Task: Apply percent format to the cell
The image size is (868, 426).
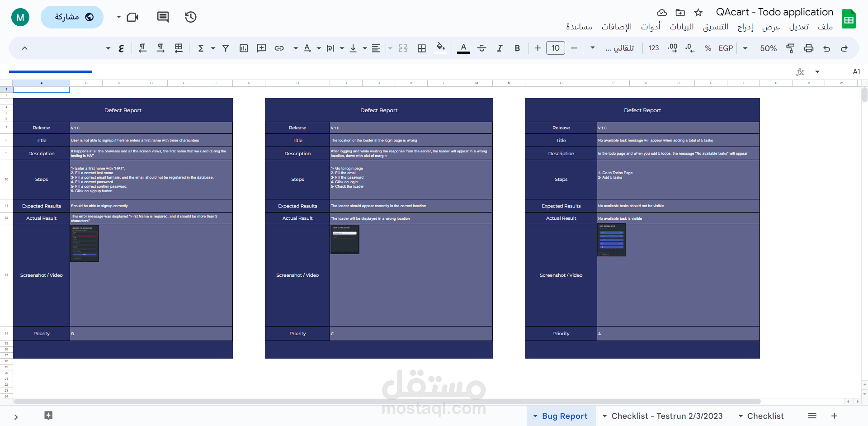Action: tap(708, 48)
